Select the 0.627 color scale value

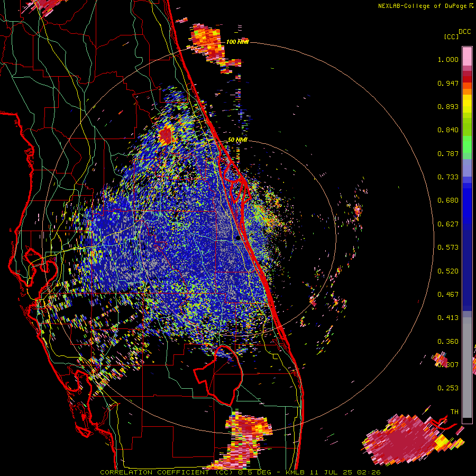click(x=448, y=224)
